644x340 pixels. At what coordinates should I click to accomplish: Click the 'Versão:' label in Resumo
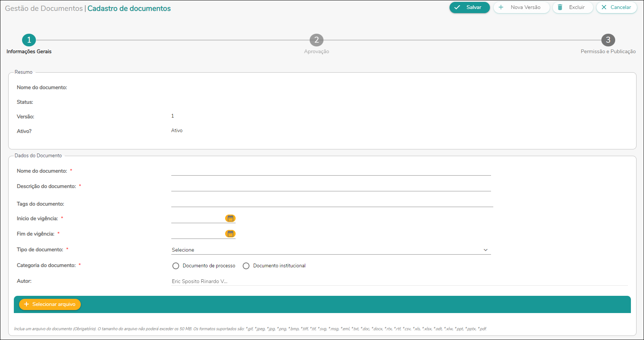coord(25,116)
